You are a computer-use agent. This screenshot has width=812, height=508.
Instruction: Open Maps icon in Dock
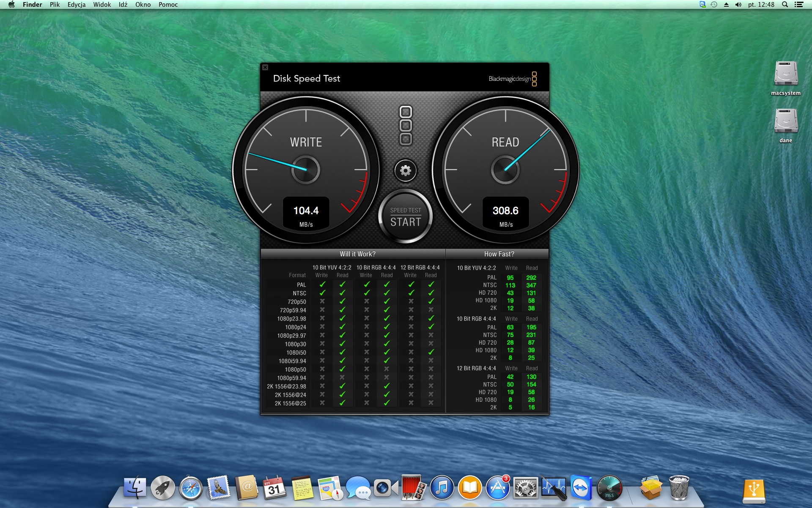pos(330,488)
